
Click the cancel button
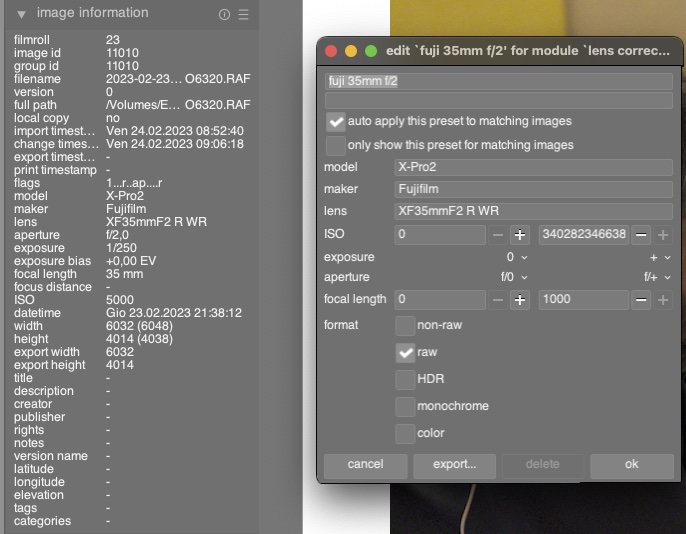pos(365,465)
